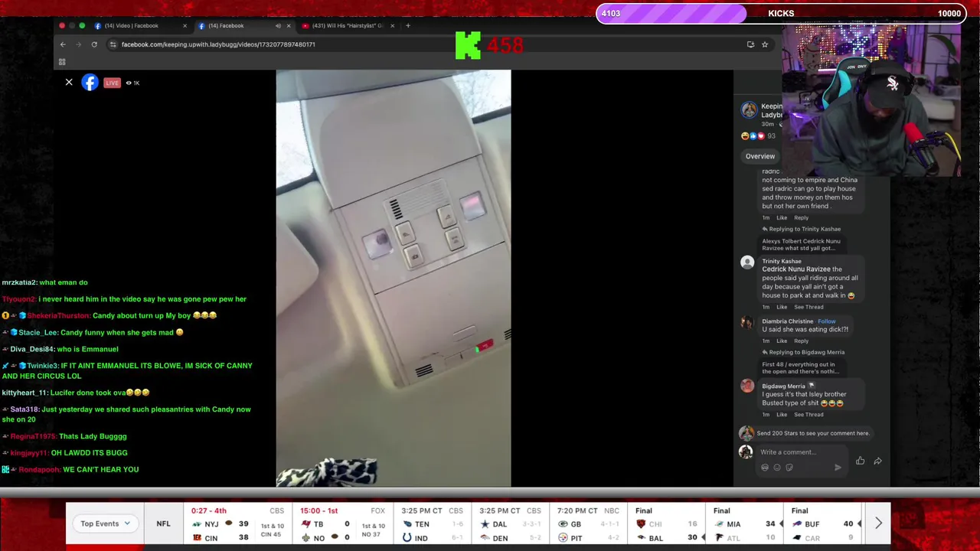The width and height of the screenshot is (980, 551).
Task: Click 'Send 200 Stars to see your comment'
Action: pyautogui.click(x=812, y=433)
